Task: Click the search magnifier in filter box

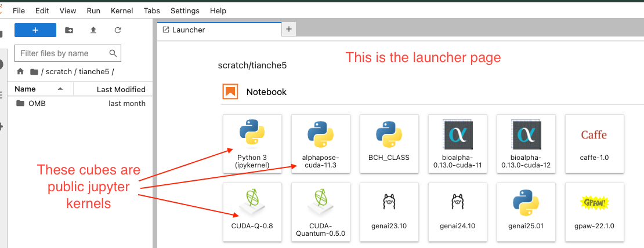Action: tap(113, 53)
